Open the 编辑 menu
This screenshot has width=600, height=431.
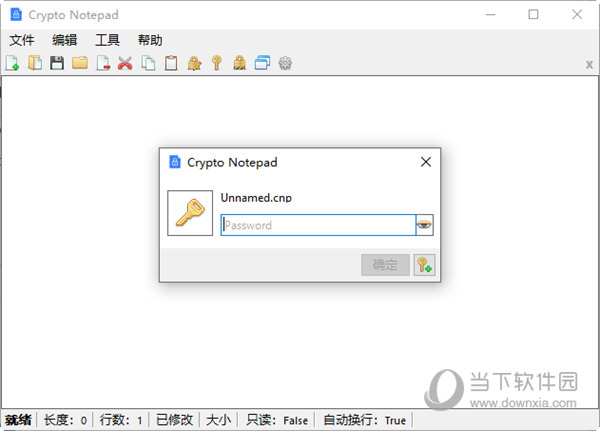65,40
